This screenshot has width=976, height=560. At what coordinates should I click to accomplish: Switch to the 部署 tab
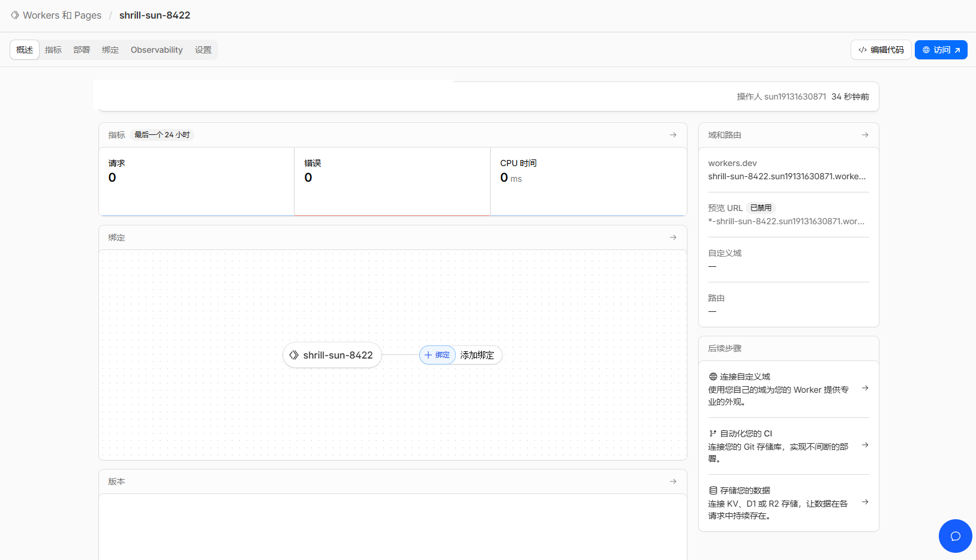tap(82, 50)
